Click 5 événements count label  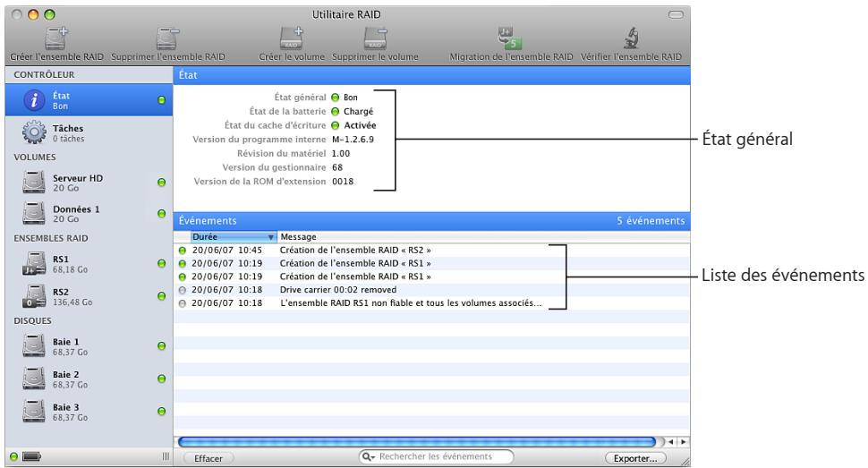tap(651, 221)
